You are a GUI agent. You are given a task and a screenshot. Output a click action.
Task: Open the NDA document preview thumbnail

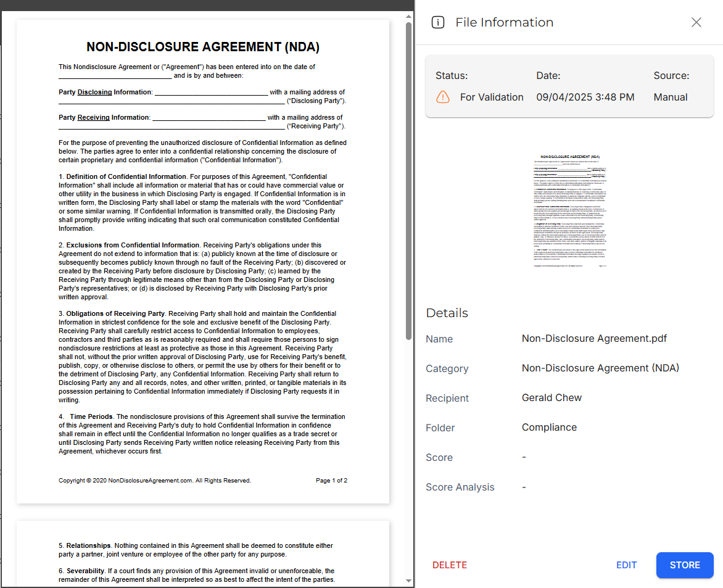click(569, 211)
